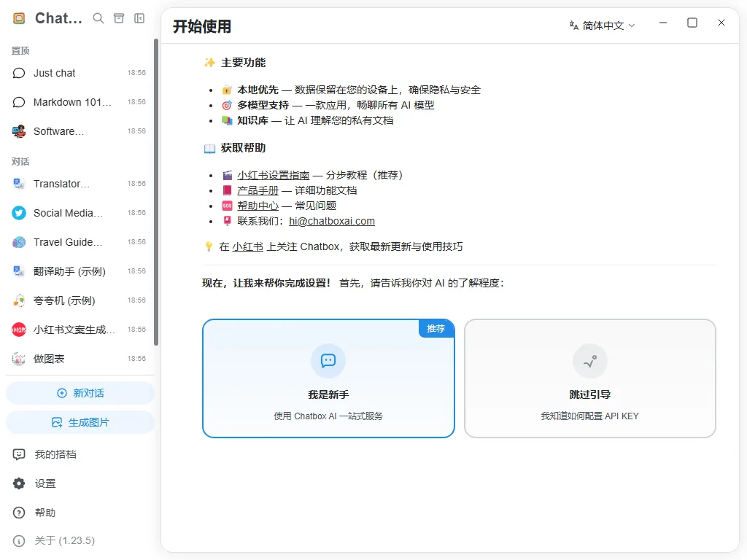Click the 做图表 chart icon
The image size is (747, 560).
19,359
